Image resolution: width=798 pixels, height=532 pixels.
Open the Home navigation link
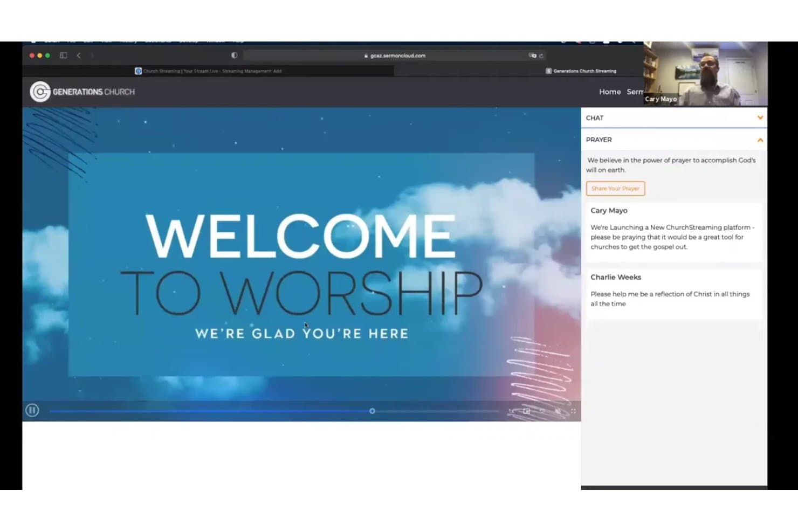[610, 92]
